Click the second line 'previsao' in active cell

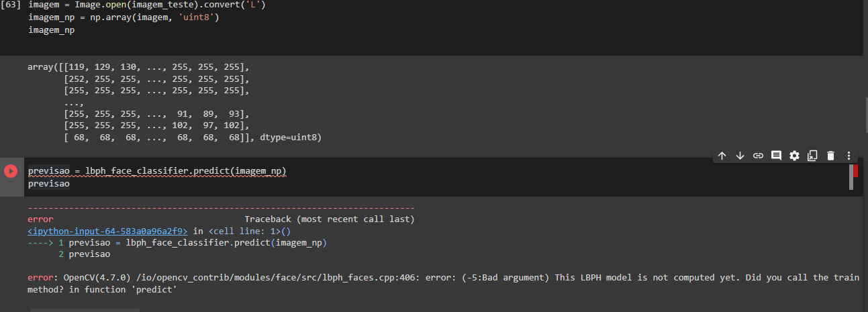pyautogui.click(x=48, y=183)
